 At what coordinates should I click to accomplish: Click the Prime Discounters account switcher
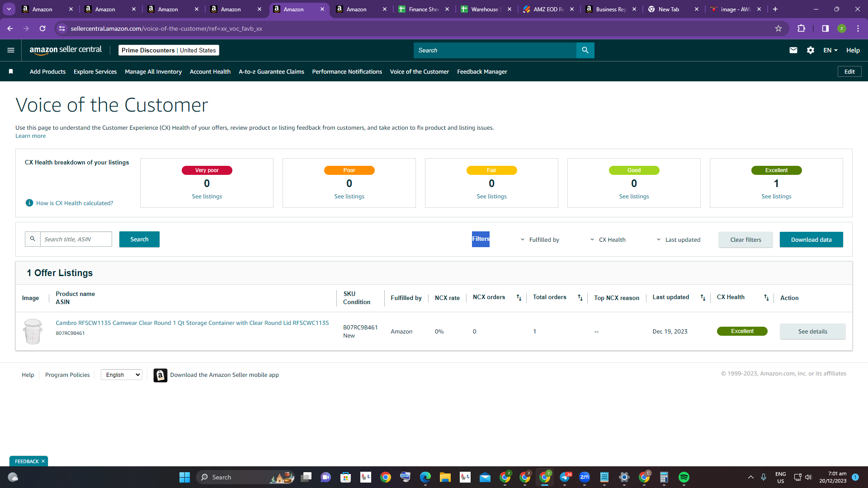(169, 50)
